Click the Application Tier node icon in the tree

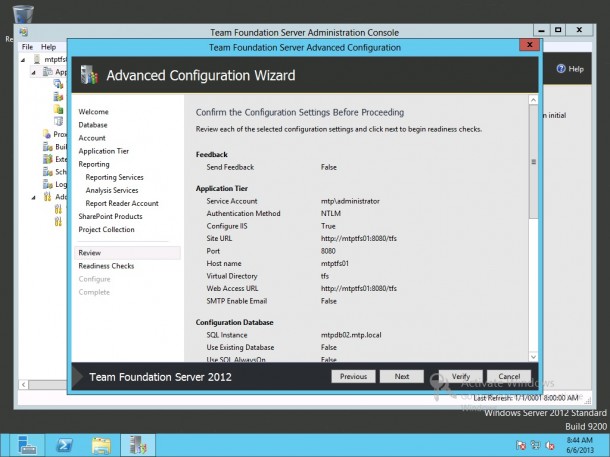47,72
